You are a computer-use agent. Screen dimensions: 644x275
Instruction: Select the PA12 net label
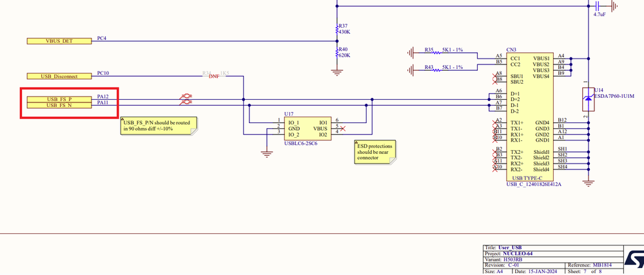pyautogui.click(x=102, y=97)
